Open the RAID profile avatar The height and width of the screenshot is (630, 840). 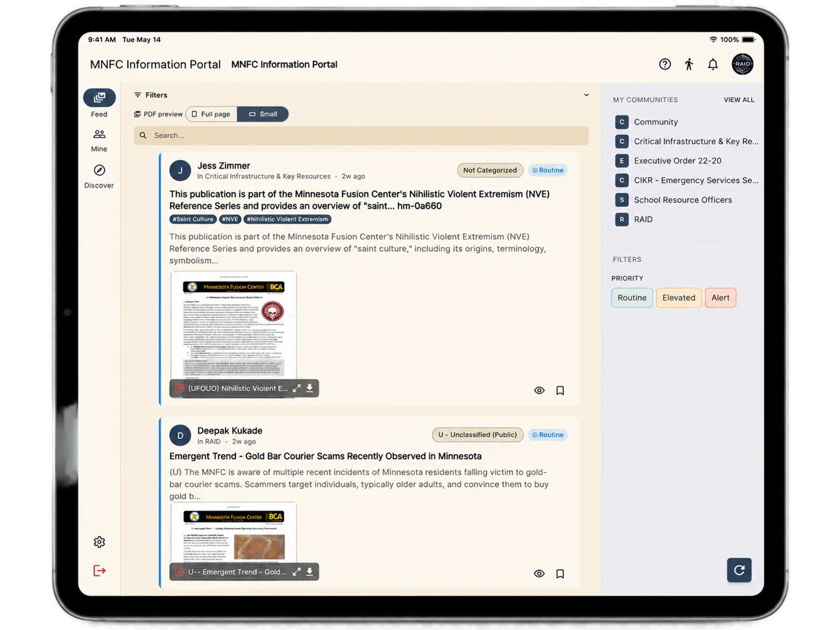click(x=742, y=64)
